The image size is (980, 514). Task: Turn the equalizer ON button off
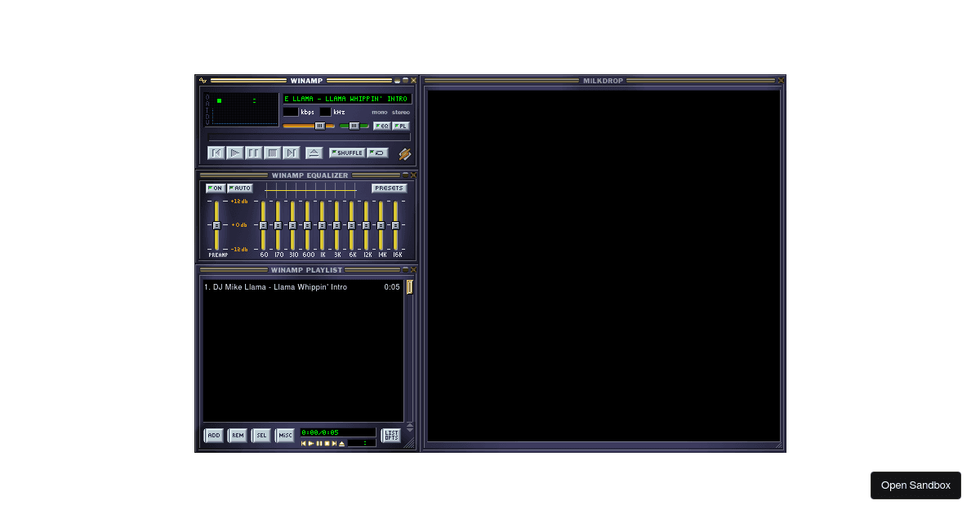[x=216, y=188]
